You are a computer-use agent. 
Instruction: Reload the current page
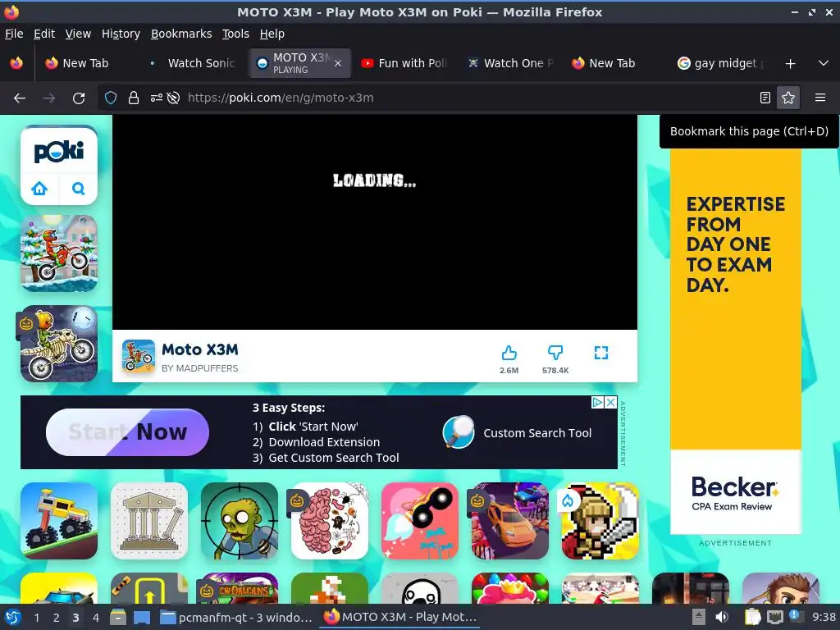click(79, 98)
